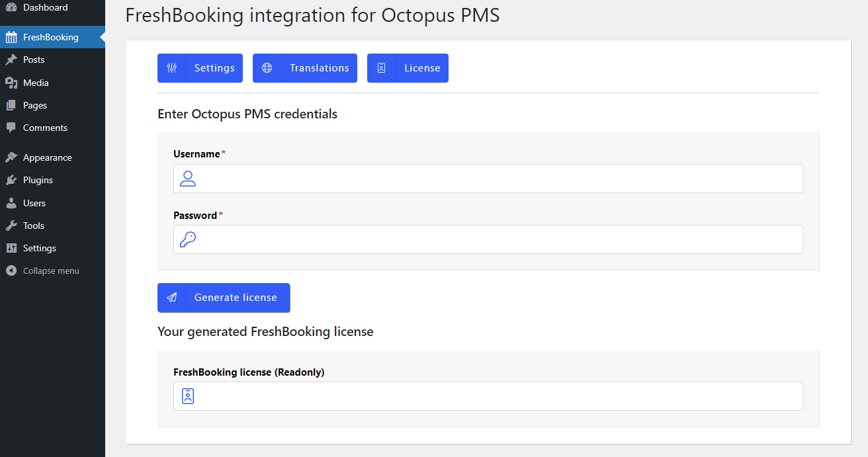868x457 pixels.
Task: Click the Dashboard gauge icon in sidebar
Action: click(x=11, y=7)
